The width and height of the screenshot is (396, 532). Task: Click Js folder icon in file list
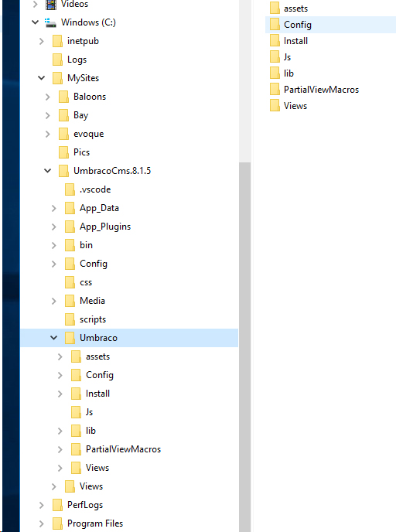[x=275, y=57]
